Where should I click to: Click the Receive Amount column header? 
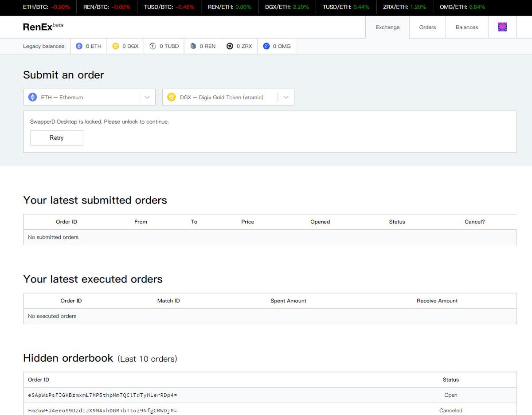(x=437, y=301)
